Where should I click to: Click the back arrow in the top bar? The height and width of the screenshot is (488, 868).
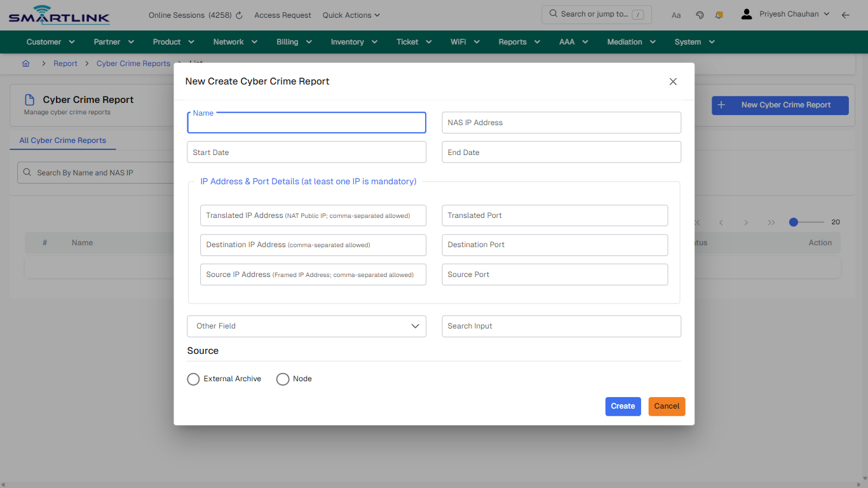point(846,14)
